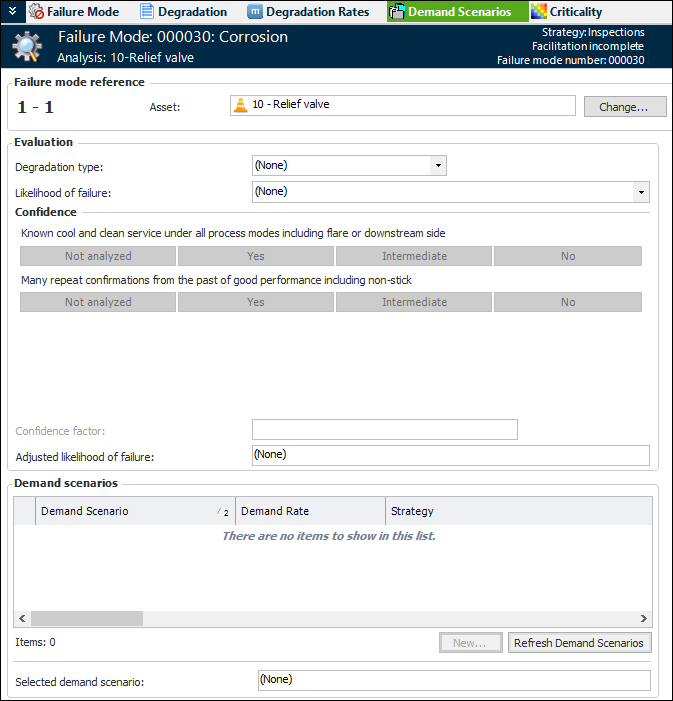Screen dimensions: 673x701
Task: Click the horizontal scrollbar right arrow
Action: [x=643, y=619]
